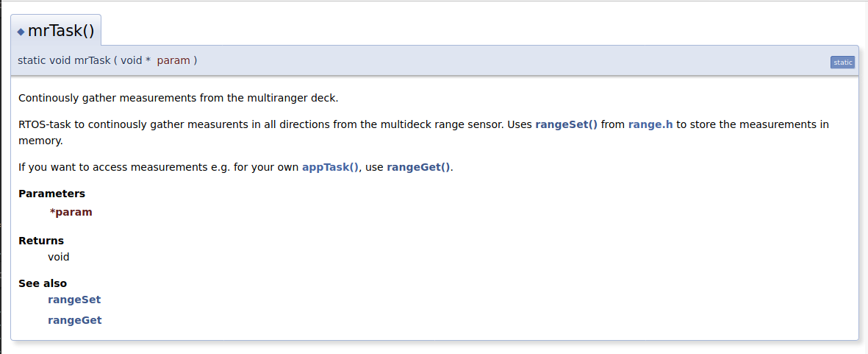
Task: Click mrTask function name in the prototype
Action: 92,60
